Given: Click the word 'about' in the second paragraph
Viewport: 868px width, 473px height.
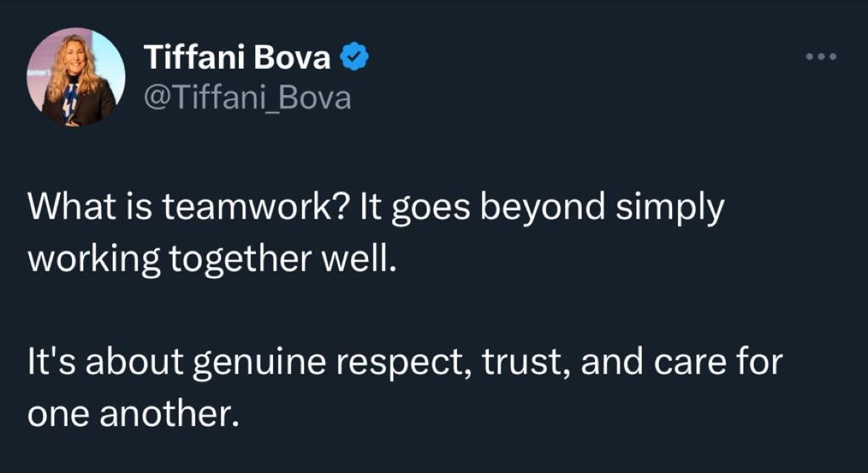Looking at the screenshot, I should click(x=134, y=363).
